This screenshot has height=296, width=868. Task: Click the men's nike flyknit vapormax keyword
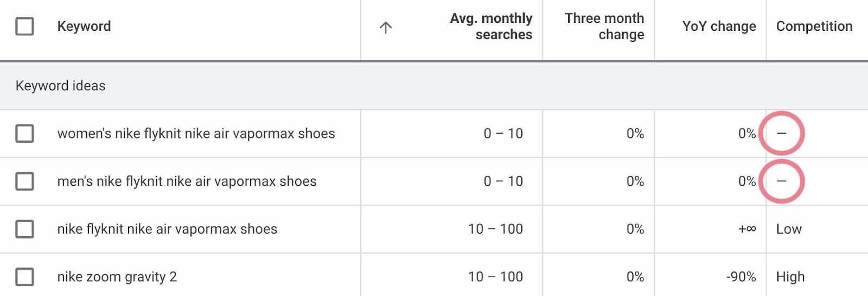(187, 181)
